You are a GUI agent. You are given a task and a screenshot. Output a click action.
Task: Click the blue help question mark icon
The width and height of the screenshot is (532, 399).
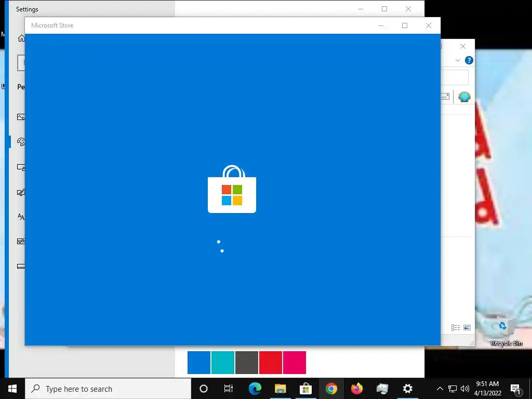[469, 60]
